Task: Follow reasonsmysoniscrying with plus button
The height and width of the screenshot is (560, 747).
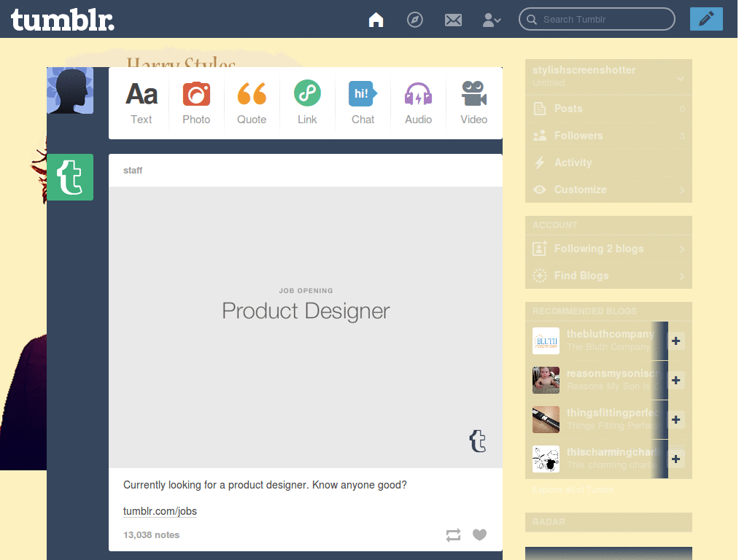Action: [676, 380]
